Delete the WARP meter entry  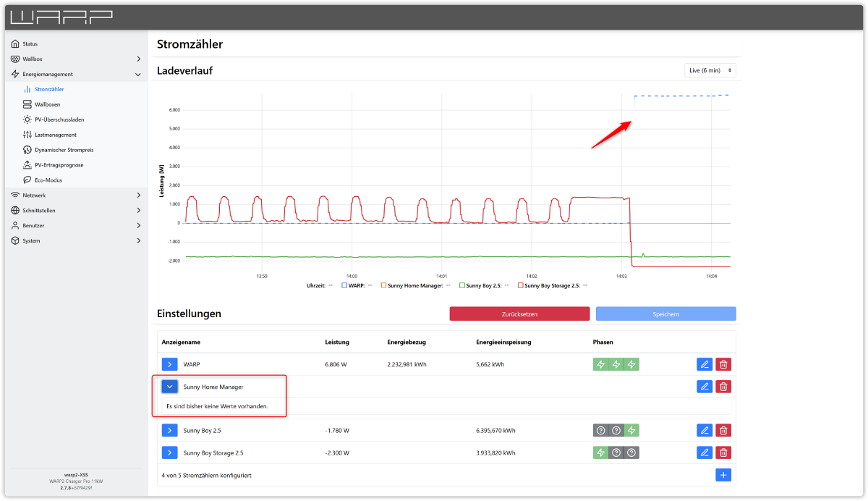(723, 364)
